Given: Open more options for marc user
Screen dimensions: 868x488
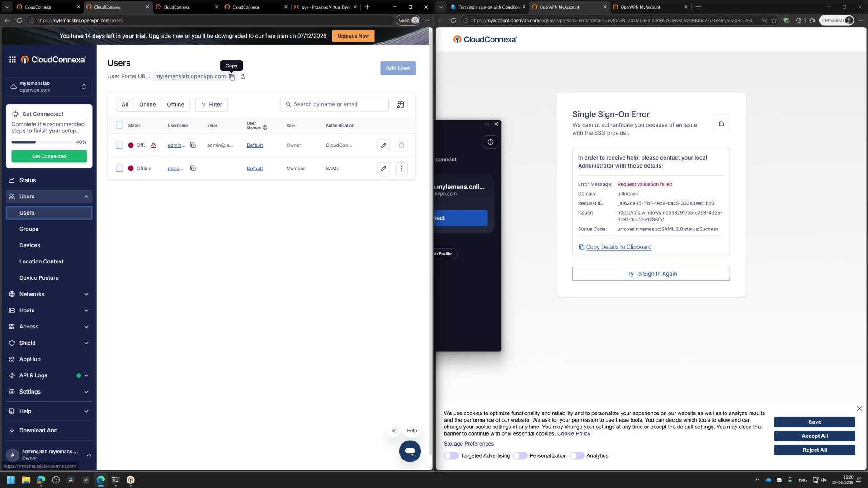Looking at the screenshot, I should coord(401,169).
